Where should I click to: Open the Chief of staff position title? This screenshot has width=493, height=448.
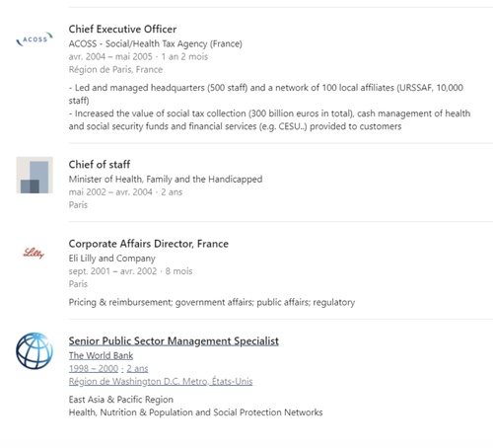100,164
